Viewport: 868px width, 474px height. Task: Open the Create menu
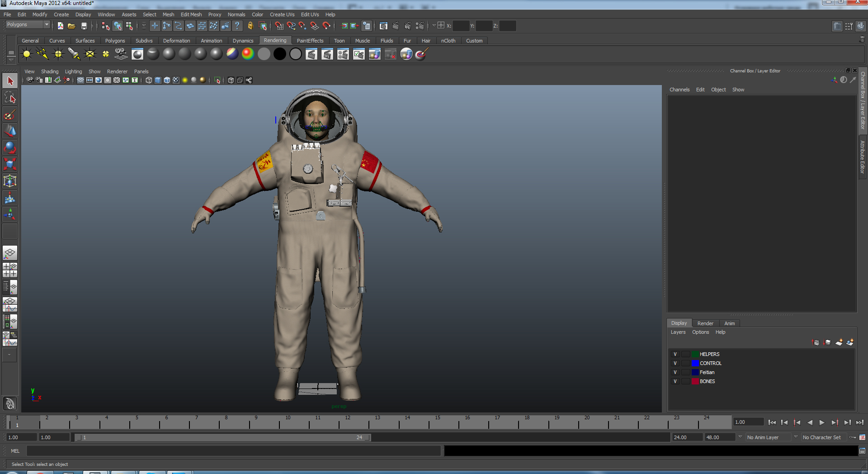coord(61,14)
